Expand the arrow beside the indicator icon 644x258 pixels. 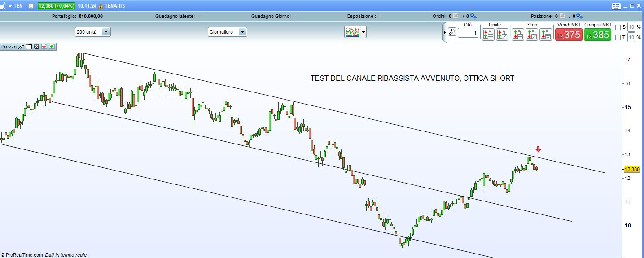click(364, 32)
